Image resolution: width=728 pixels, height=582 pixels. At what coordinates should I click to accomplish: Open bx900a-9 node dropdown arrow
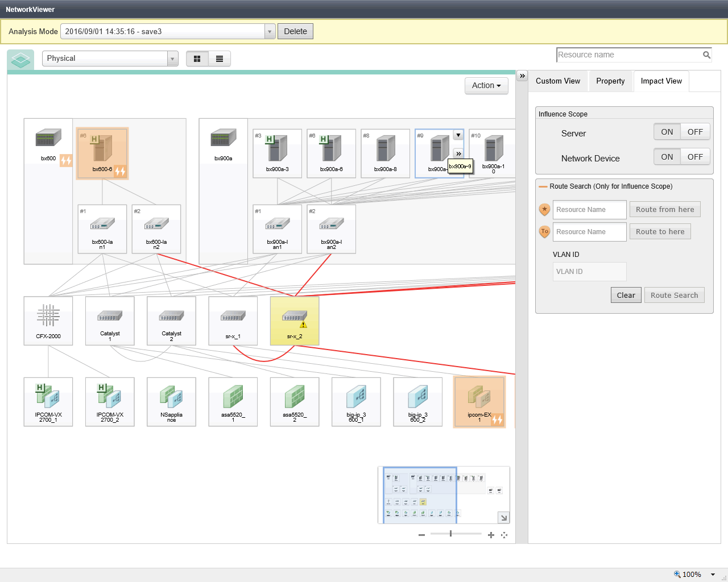point(458,135)
